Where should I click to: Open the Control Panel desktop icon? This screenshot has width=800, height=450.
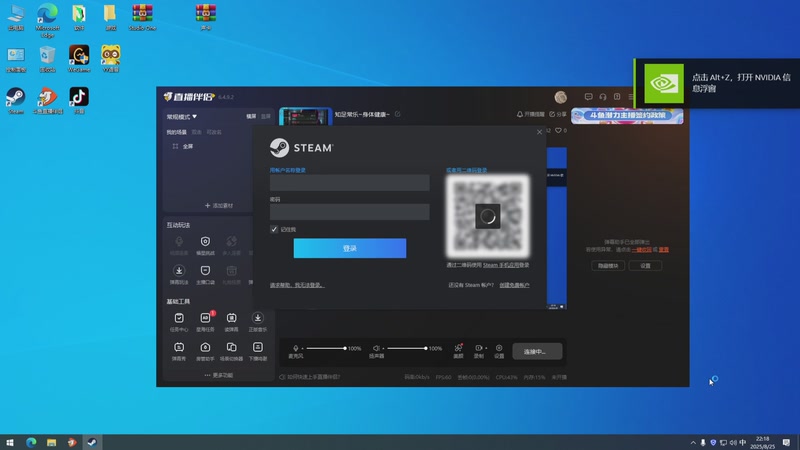click(x=16, y=59)
